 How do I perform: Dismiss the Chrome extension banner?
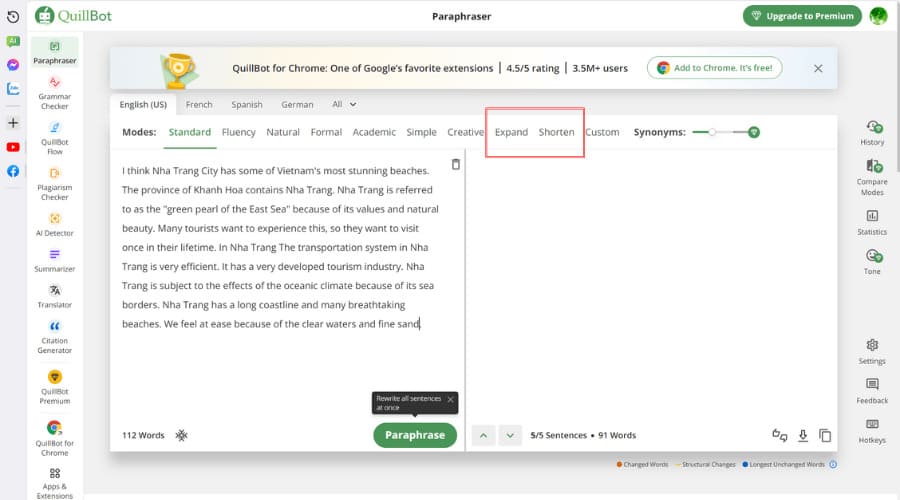(x=818, y=68)
